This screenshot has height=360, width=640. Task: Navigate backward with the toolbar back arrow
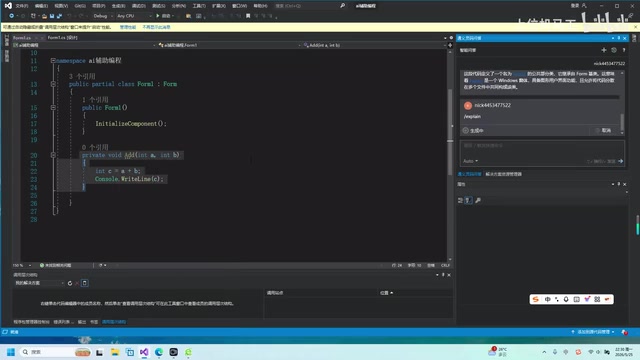coord(11,16)
